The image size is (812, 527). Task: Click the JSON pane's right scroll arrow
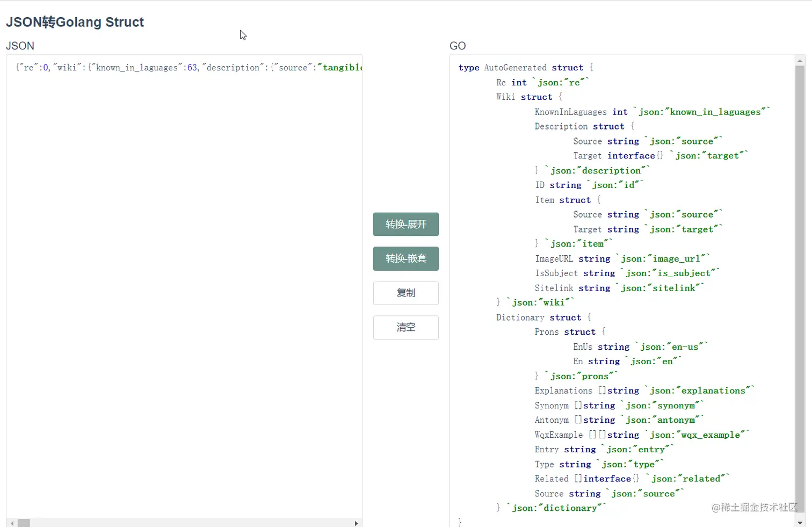[356, 523]
